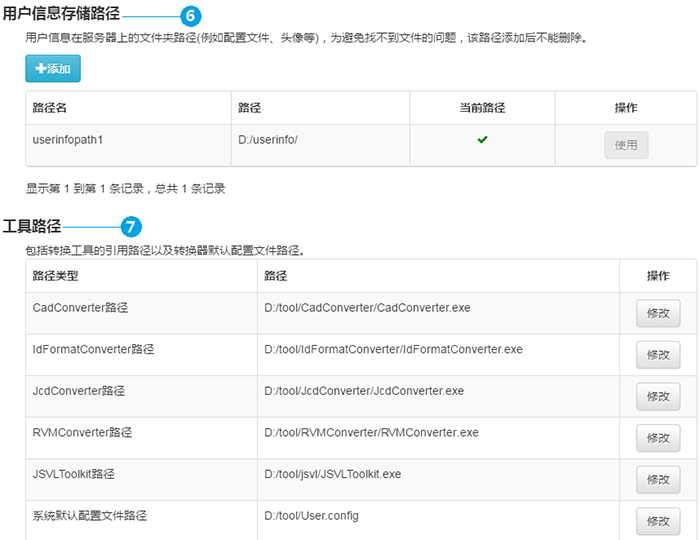
Task: Select D:/tool/CadConverter/CadConverter.exe path text
Action: 367,307
